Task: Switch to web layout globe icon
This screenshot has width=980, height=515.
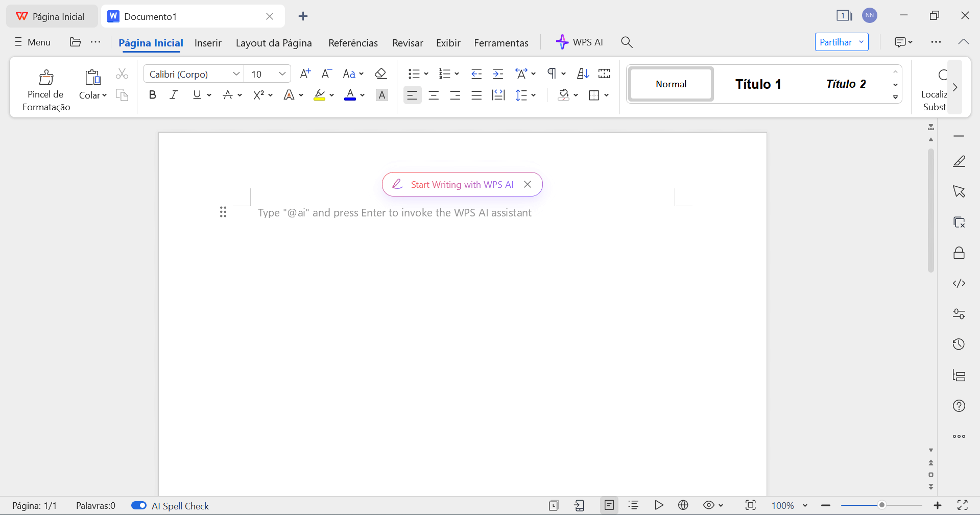Action: (x=683, y=505)
